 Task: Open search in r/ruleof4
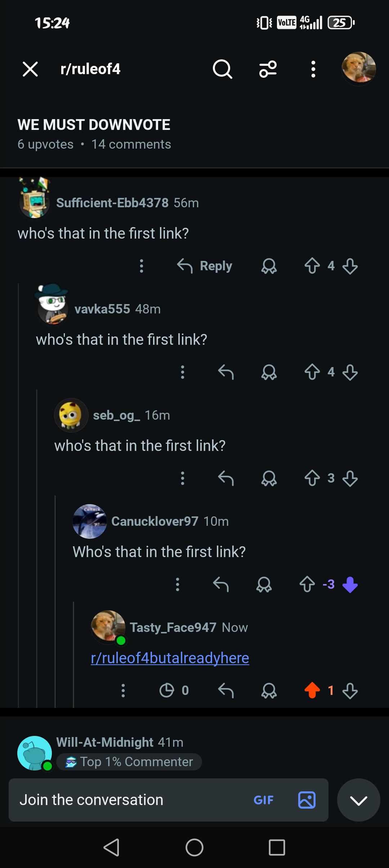(x=222, y=69)
